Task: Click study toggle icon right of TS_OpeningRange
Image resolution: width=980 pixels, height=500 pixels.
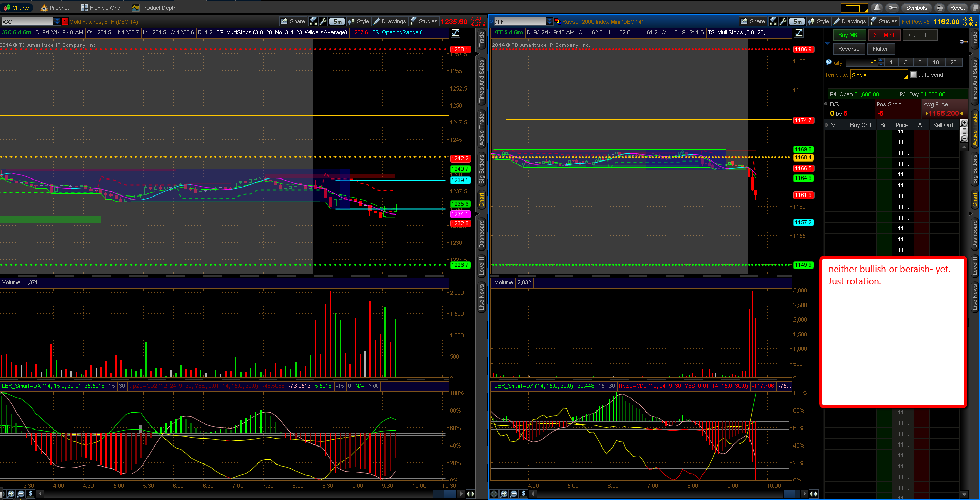Action: click(455, 32)
